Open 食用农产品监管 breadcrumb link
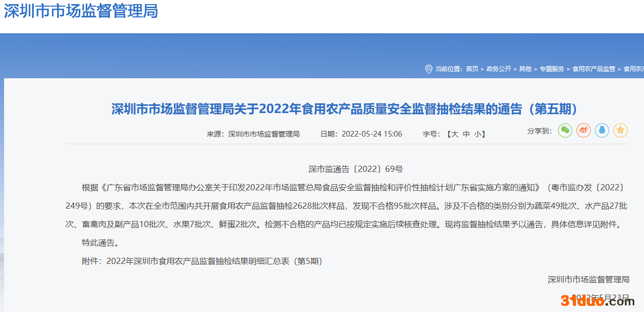 pyautogui.click(x=594, y=69)
